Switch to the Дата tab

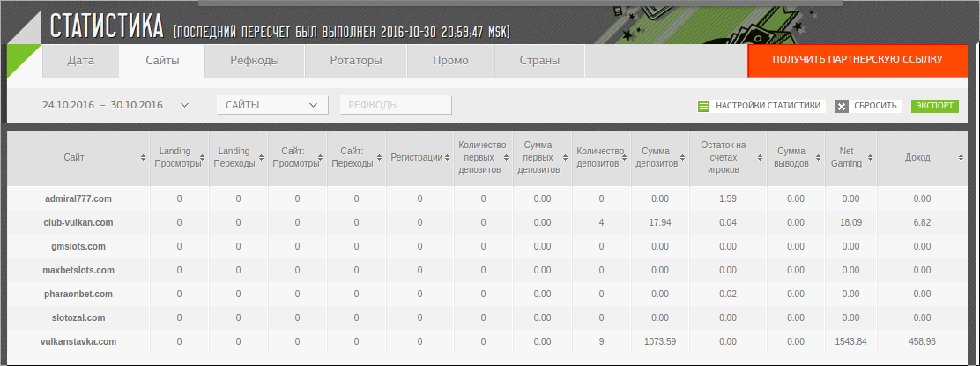(80, 62)
